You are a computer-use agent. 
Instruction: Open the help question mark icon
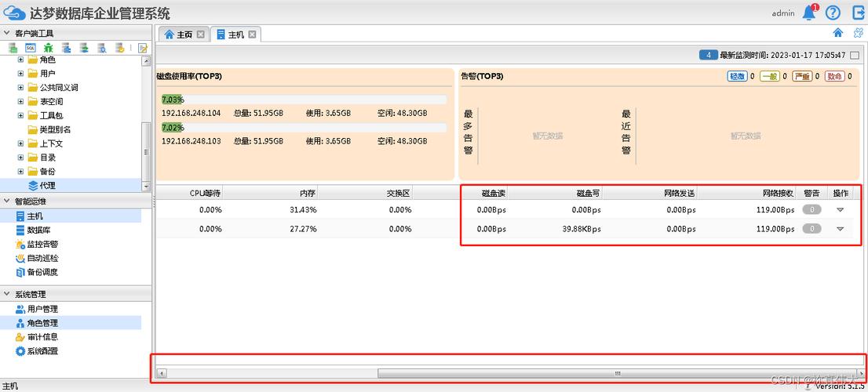(833, 13)
